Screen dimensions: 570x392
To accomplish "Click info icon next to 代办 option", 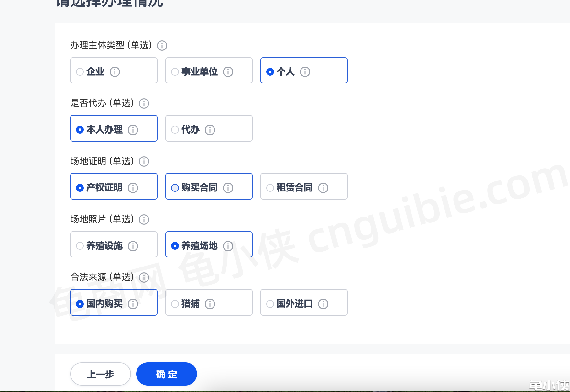I will point(210,130).
